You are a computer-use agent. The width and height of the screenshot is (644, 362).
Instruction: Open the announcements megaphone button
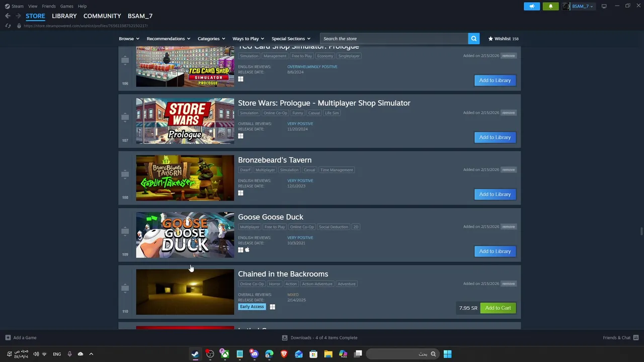point(532,6)
